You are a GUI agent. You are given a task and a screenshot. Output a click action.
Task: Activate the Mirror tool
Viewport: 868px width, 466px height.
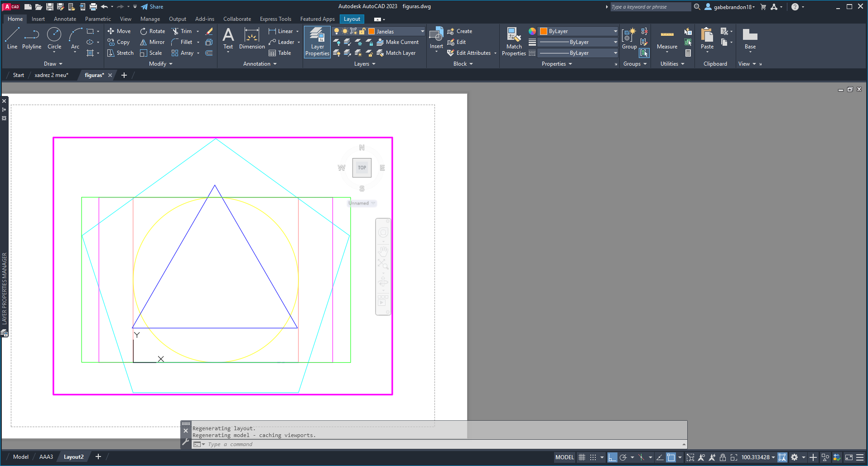(152, 42)
